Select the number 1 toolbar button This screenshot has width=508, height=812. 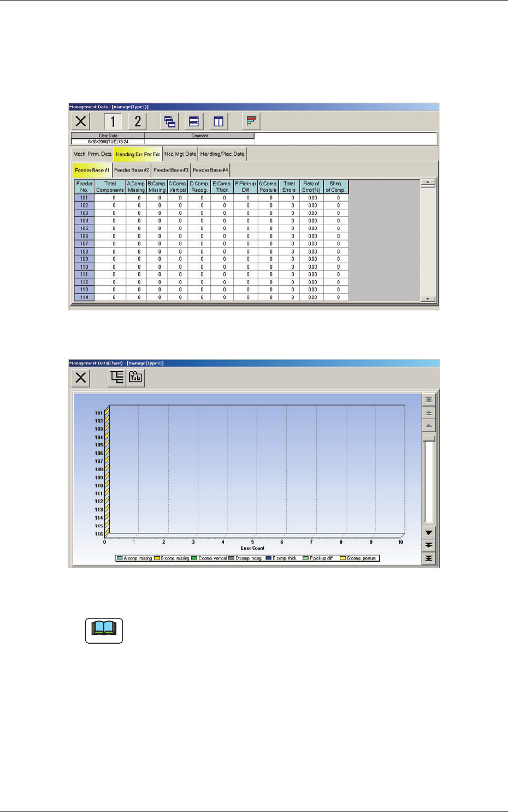(x=113, y=121)
